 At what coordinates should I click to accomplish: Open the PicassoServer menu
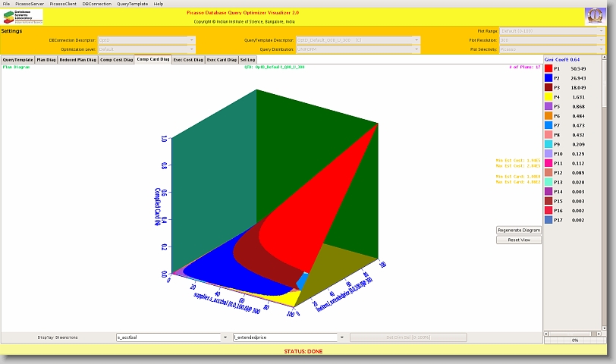coord(30,4)
